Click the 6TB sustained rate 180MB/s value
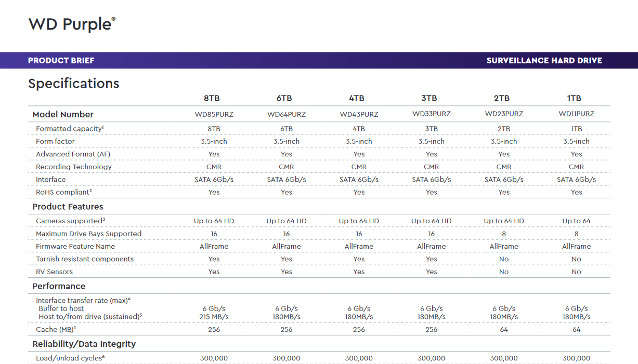The width and height of the screenshot is (638, 364). pos(287,317)
